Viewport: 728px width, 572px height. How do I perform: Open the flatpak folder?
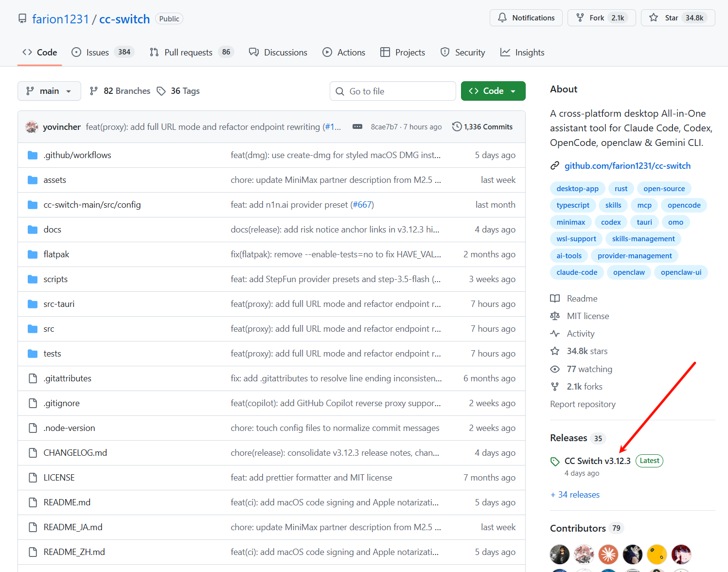pyautogui.click(x=56, y=254)
